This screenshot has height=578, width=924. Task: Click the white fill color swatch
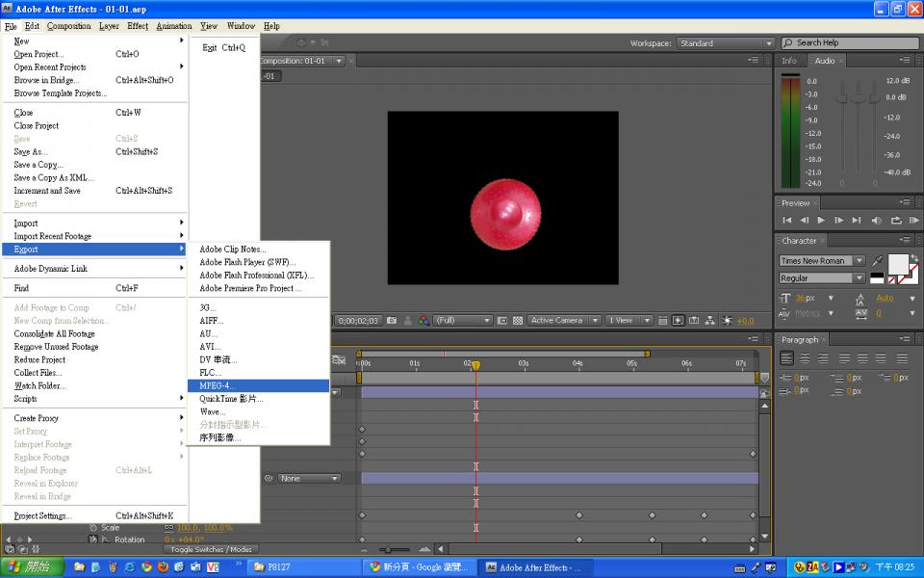tap(896, 264)
